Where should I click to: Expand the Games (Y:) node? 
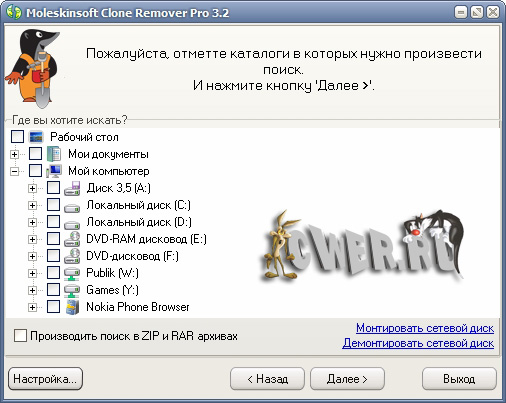coord(32,290)
